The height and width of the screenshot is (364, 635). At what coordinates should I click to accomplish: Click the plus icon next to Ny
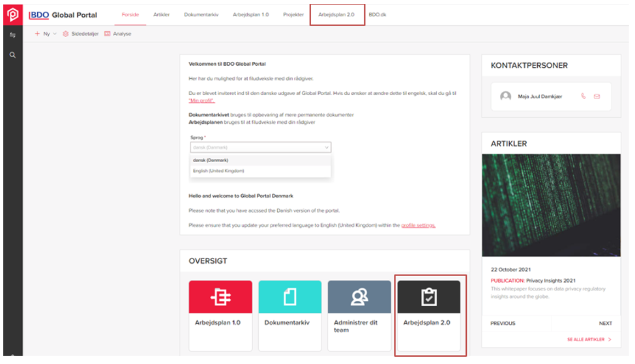coord(37,34)
